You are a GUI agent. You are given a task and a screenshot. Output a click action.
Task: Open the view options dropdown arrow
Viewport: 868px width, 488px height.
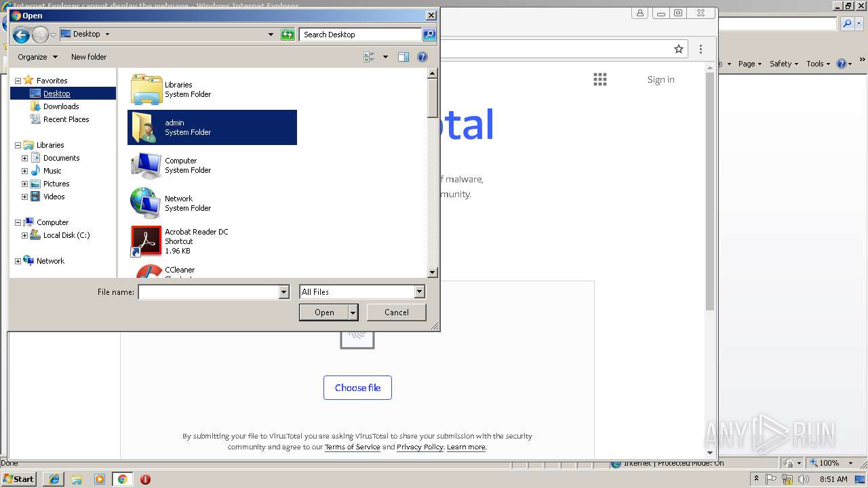point(385,57)
